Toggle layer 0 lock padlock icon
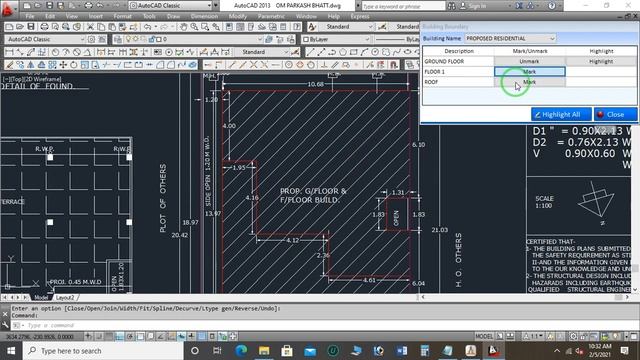Image resolution: width=640 pixels, height=360 pixels. (x=152, y=40)
